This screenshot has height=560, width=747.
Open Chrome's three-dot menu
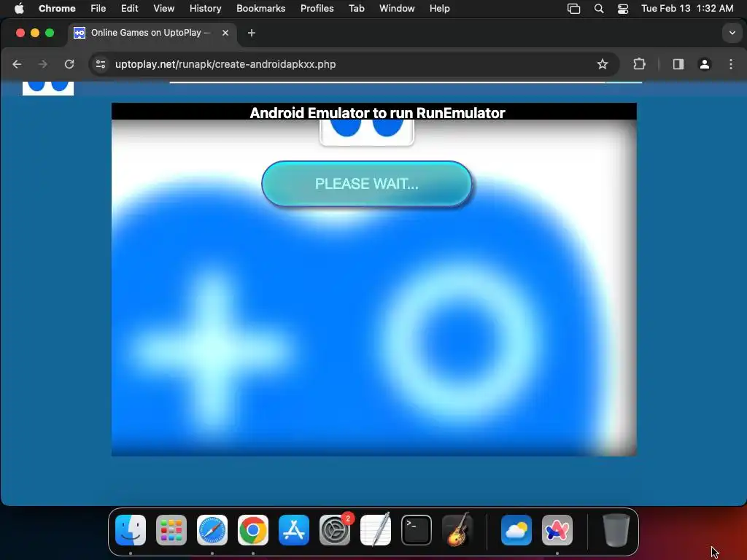(731, 64)
